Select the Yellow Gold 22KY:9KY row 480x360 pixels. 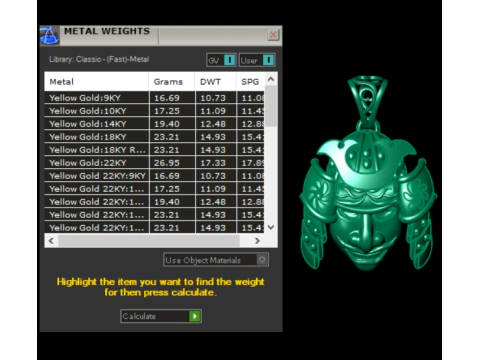154,176
